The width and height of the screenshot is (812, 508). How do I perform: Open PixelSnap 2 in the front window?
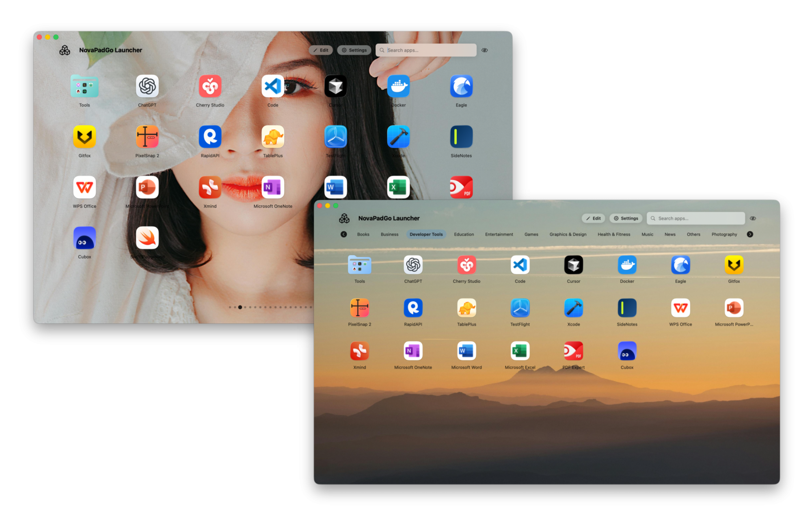coord(359,308)
